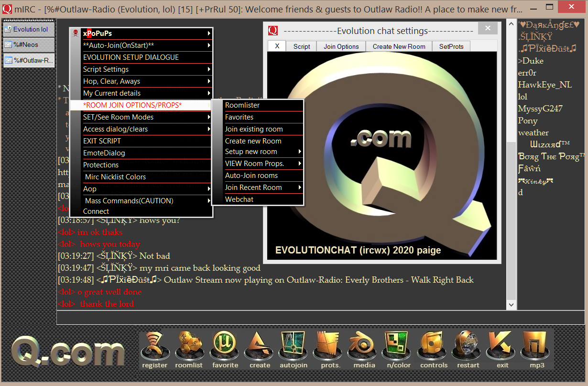Switch to the %#Neos channel window
The image size is (588, 386).
[x=29, y=45]
